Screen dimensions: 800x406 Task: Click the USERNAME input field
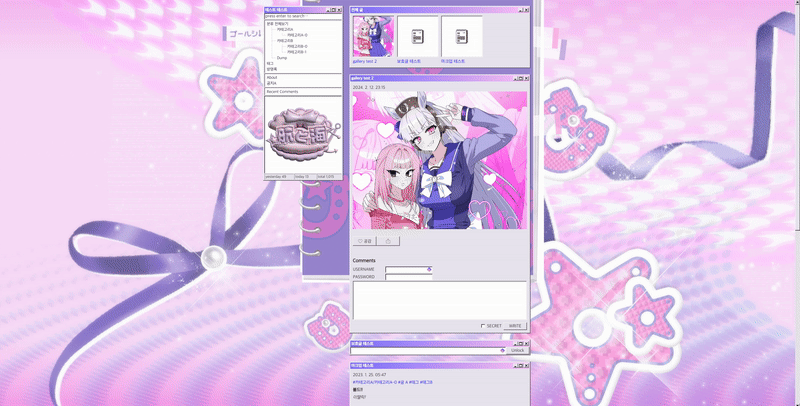pyautogui.click(x=409, y=269)
